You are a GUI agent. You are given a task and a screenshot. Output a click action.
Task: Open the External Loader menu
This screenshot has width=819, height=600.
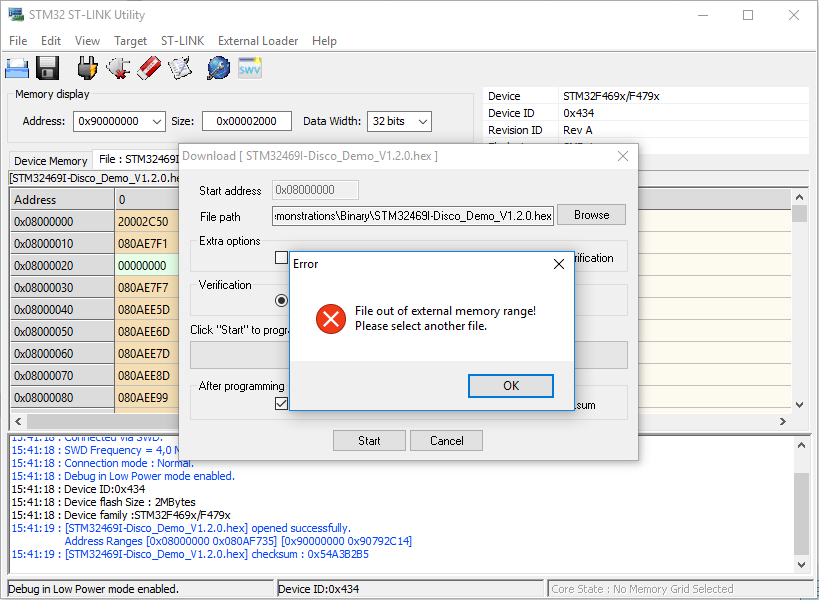click(x=258, y=41)
